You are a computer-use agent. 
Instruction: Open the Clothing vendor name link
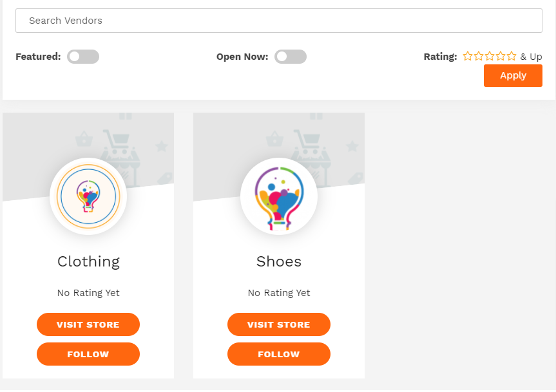coord(88,261)
